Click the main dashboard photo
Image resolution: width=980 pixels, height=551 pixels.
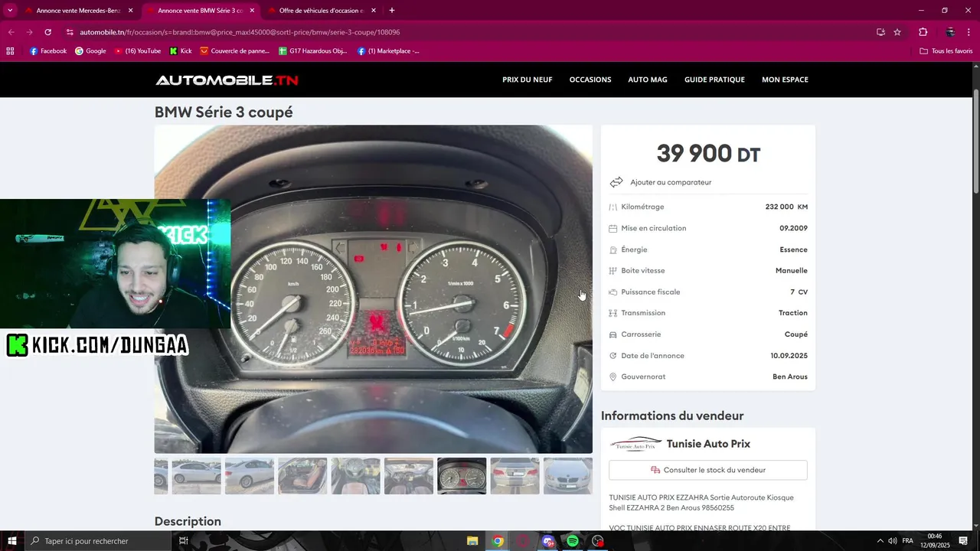(374, 289)
